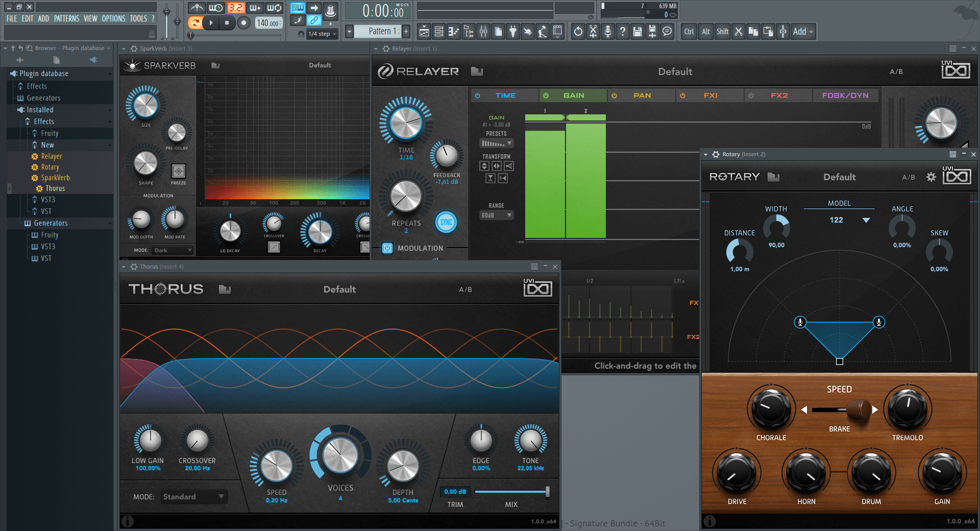This screenshot has width=980, height=531.
Task: Toggle the FREEZE button in SparkVerb
Action: 178,171
